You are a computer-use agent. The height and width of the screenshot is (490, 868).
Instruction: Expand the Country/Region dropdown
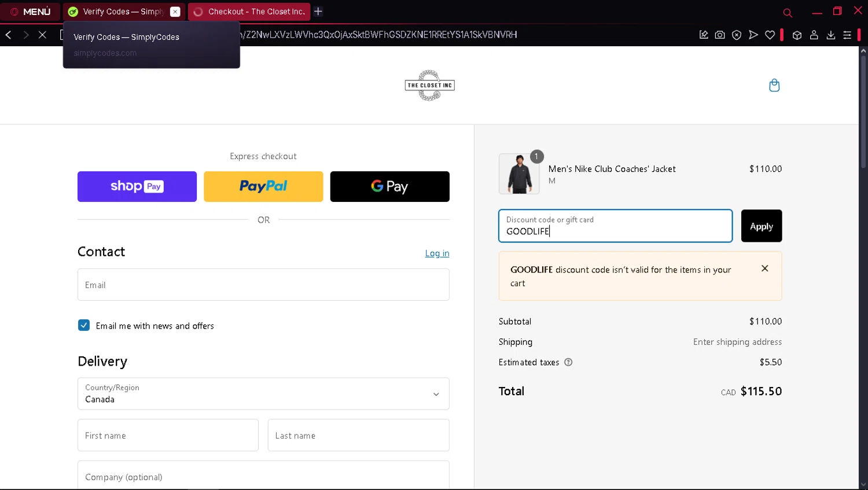click(263, 394)
